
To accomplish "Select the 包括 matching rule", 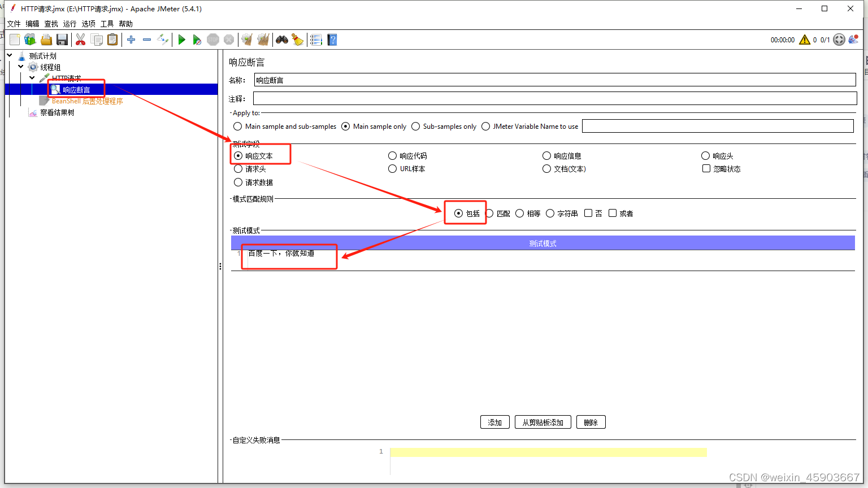I will click(467, 213).
